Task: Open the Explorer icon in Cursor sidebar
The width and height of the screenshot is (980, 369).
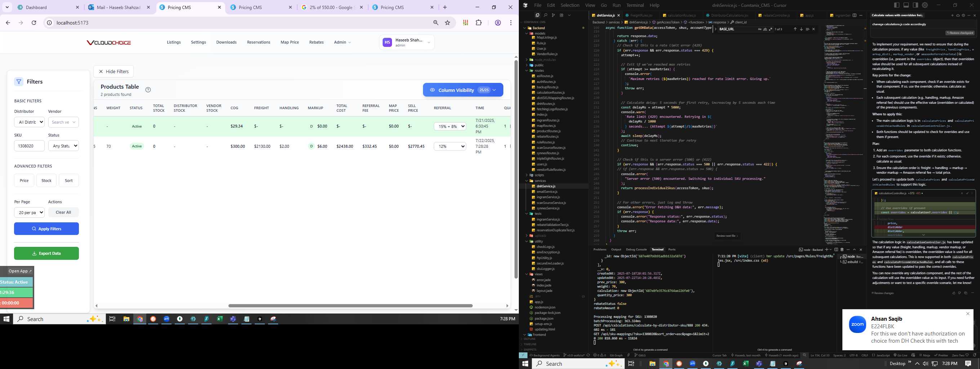Action: (538, 15)
